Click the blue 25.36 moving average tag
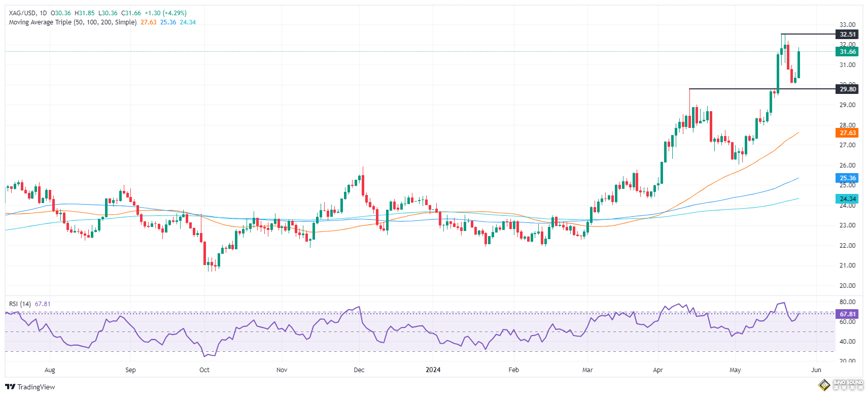The height and width of the screenshot is (396, 868). click(847, 178)
